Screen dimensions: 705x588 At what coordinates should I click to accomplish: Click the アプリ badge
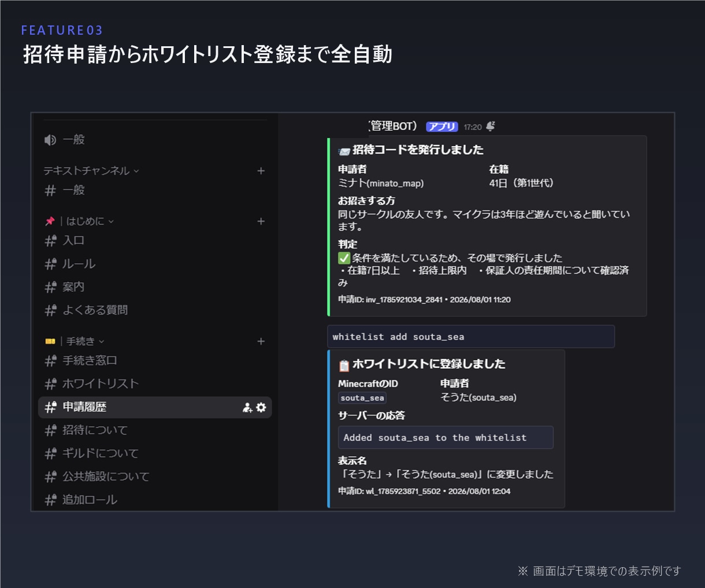click(442, 127)
